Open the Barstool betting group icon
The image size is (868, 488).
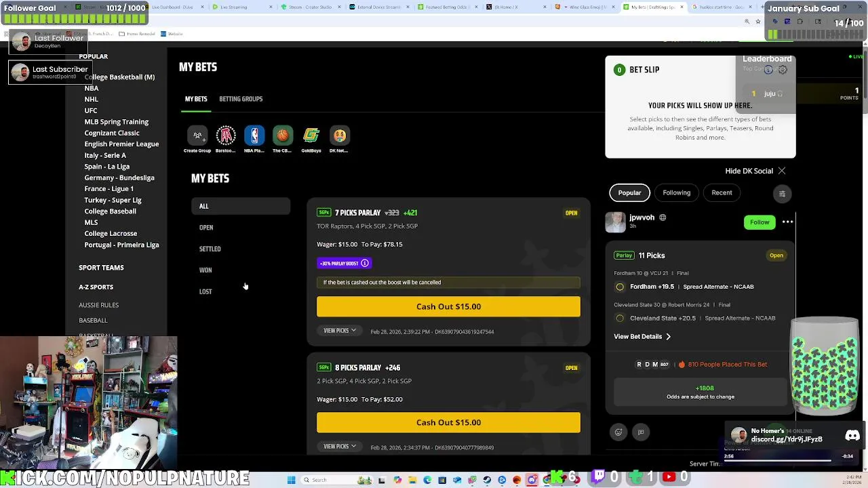coord(226,136)
